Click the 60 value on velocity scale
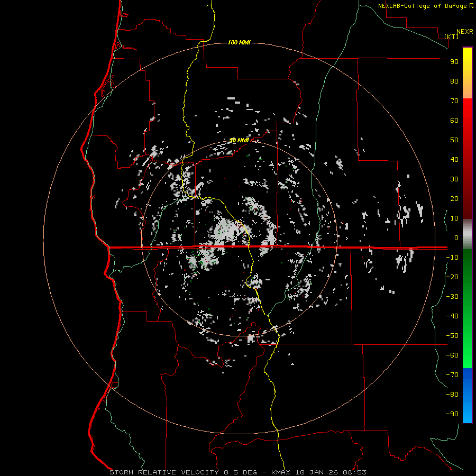The image size is (476, 476). tap(454, 120)
